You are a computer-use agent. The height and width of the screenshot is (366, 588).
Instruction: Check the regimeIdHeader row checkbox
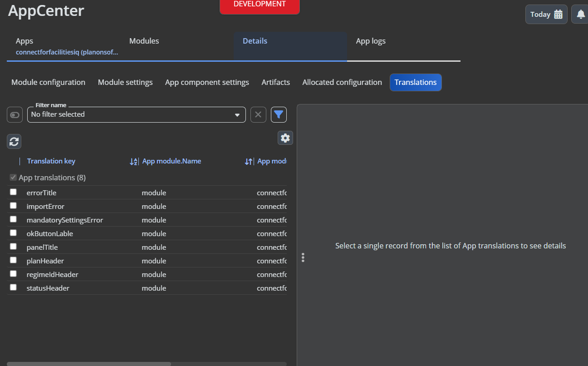coord(13,274)
